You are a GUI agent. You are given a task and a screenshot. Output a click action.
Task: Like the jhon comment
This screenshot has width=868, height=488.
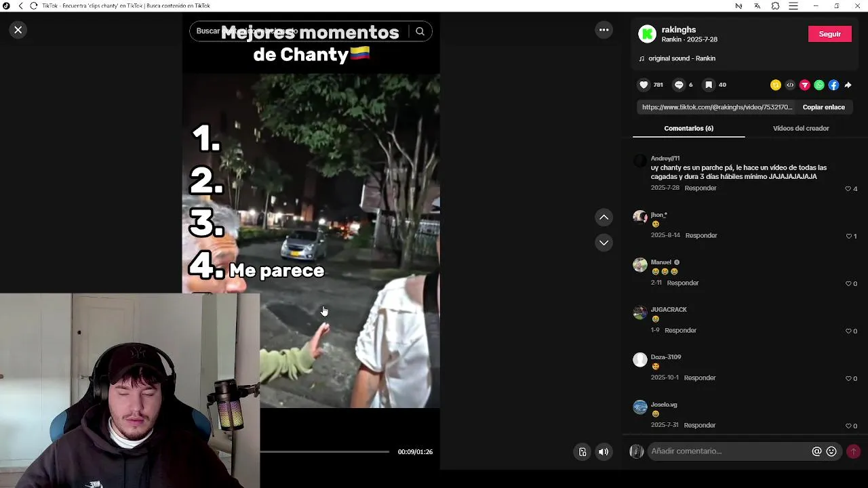(x=848, y=236)
